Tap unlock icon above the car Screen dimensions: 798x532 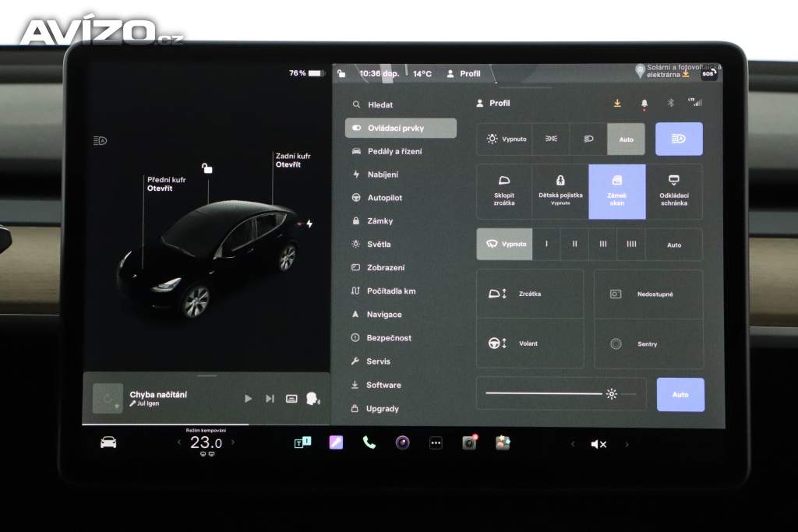coord(207,167)
